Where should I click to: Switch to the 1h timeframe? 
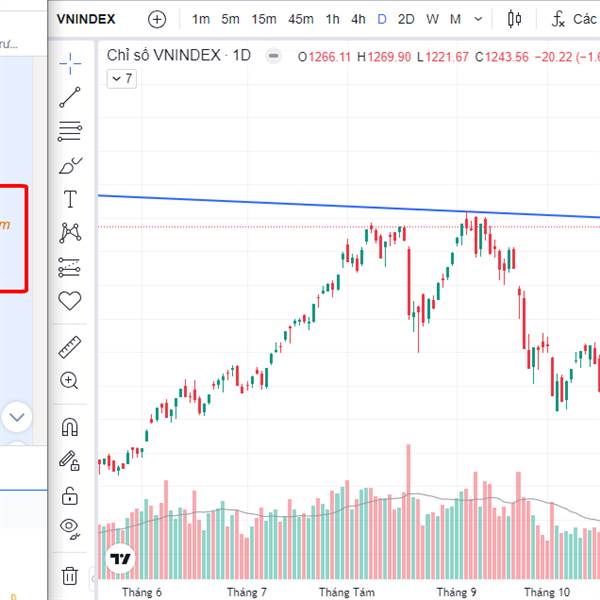coord(333,19)
